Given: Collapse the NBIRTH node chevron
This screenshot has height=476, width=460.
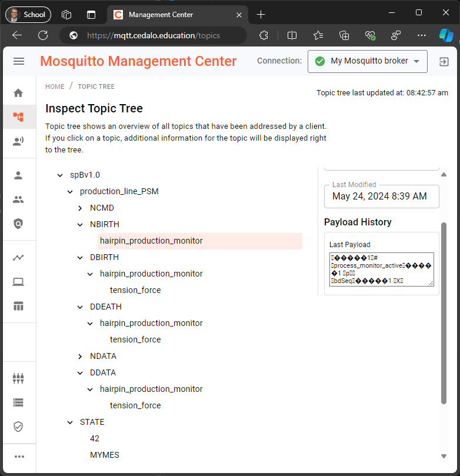Looking at the screenshot, I should tap(80, 225).
